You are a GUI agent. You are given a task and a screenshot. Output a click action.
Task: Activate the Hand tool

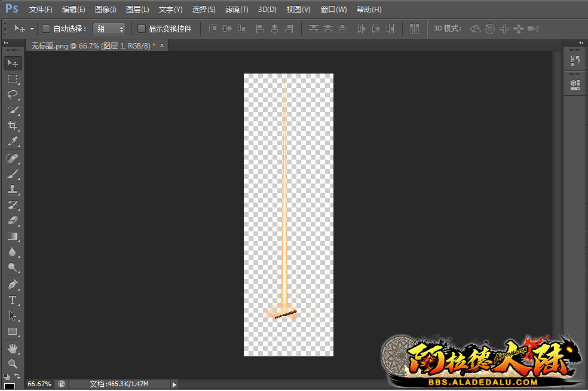[x=13, y=348]
